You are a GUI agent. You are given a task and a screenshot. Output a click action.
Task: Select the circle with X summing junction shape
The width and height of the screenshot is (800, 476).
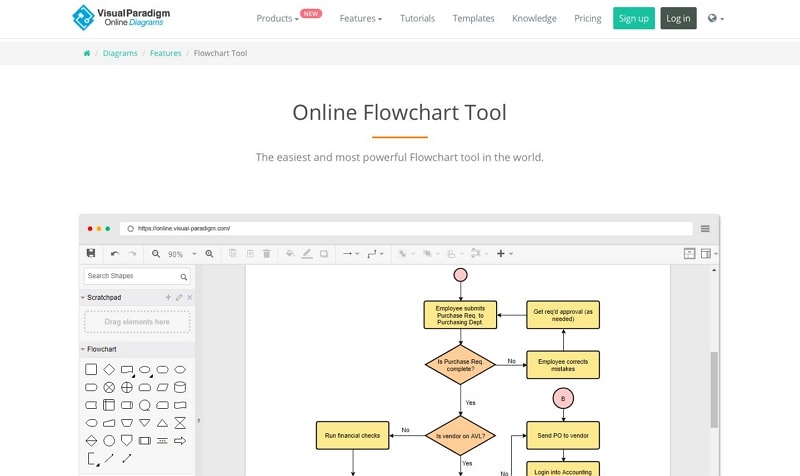109,387
